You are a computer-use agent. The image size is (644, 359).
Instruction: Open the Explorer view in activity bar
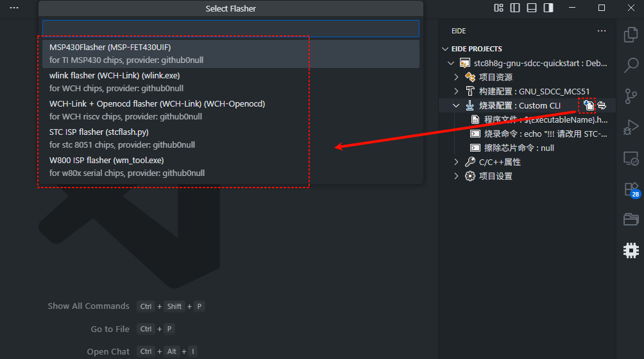(x=631, y=35)
